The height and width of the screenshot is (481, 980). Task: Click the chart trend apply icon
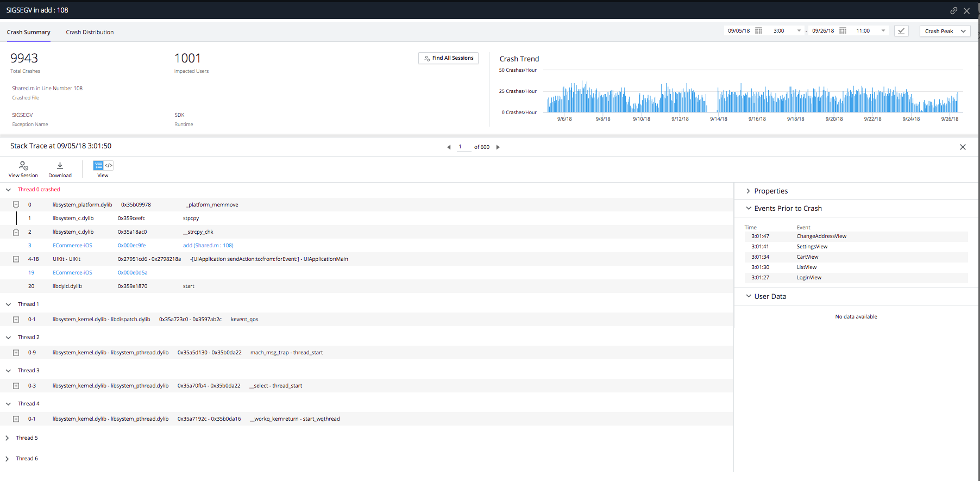[x=901, y=31]
